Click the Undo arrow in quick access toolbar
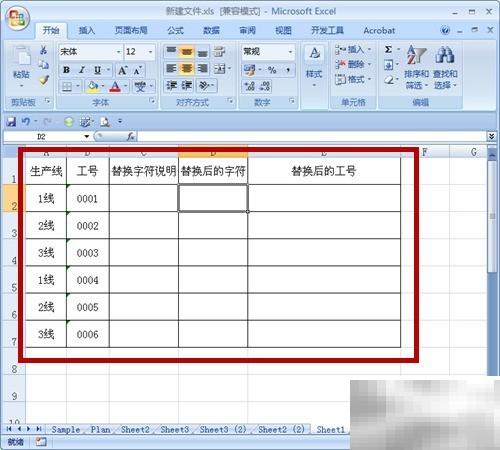The height and width of the screenshot is (450, 500). [x=26, y=122]
